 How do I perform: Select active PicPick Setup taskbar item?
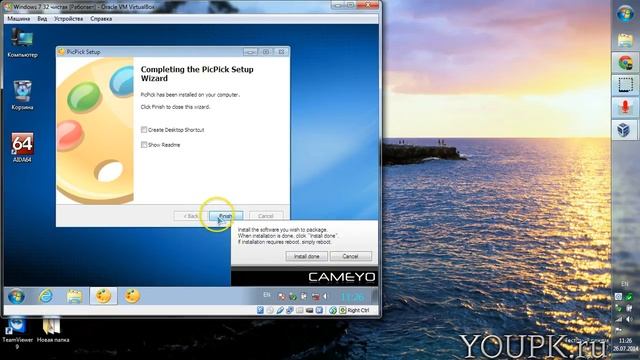coord(103,296)
